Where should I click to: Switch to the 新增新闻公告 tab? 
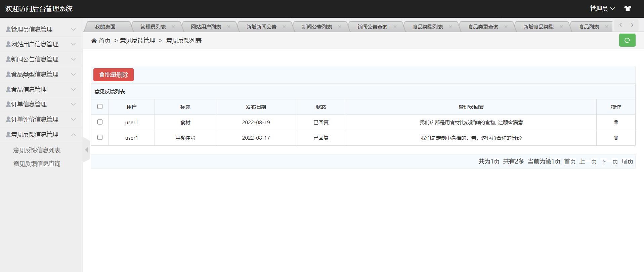261,27
